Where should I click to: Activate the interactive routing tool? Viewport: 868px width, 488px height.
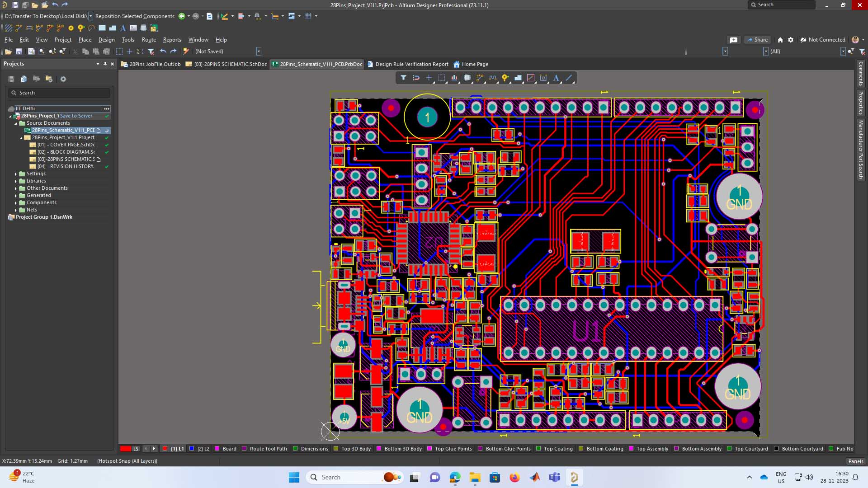point(480,78)
